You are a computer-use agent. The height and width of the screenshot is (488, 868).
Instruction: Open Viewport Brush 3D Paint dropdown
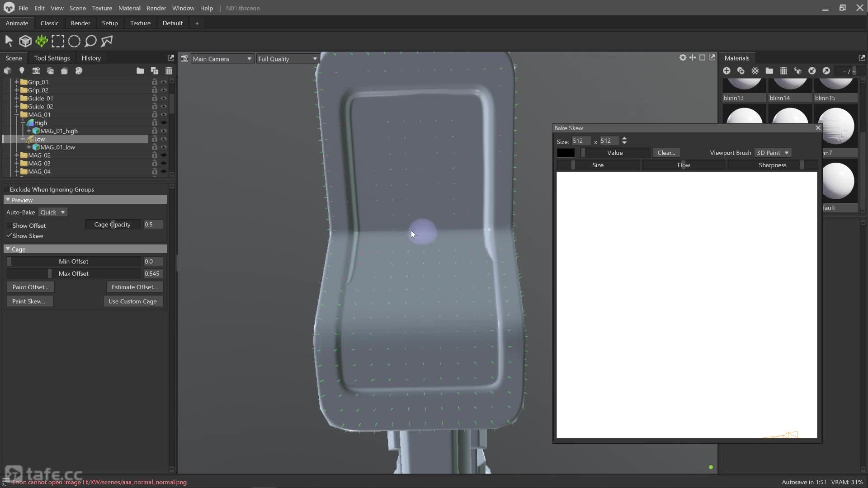coord(773,153)
